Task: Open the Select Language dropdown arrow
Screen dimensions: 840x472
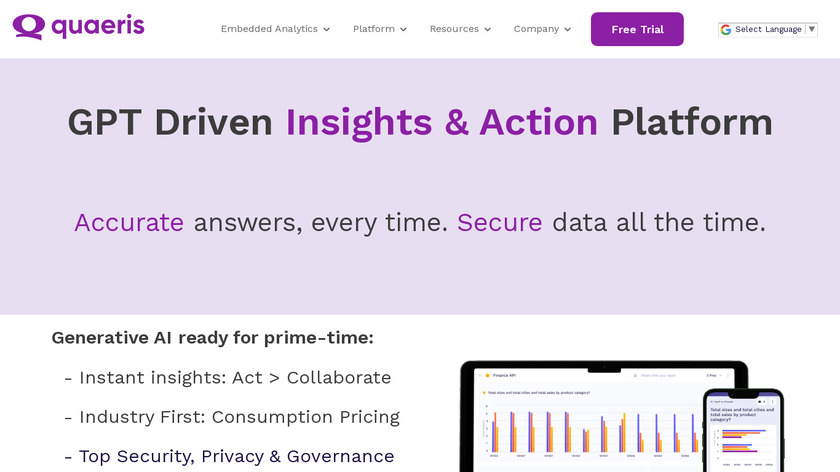Action: 811,30
